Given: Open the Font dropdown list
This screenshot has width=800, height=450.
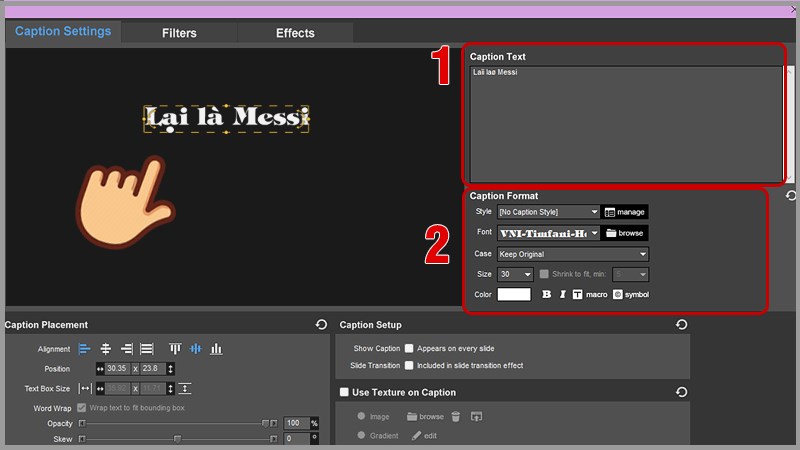Looking at the screenshot, I should coord(548,233).
